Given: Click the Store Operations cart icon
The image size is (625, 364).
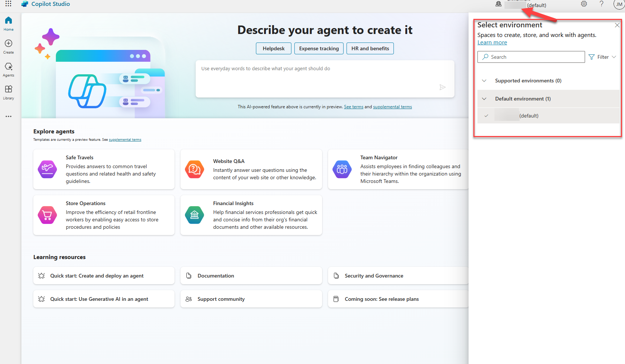Looking at the screenshot, I should [47, 215].
